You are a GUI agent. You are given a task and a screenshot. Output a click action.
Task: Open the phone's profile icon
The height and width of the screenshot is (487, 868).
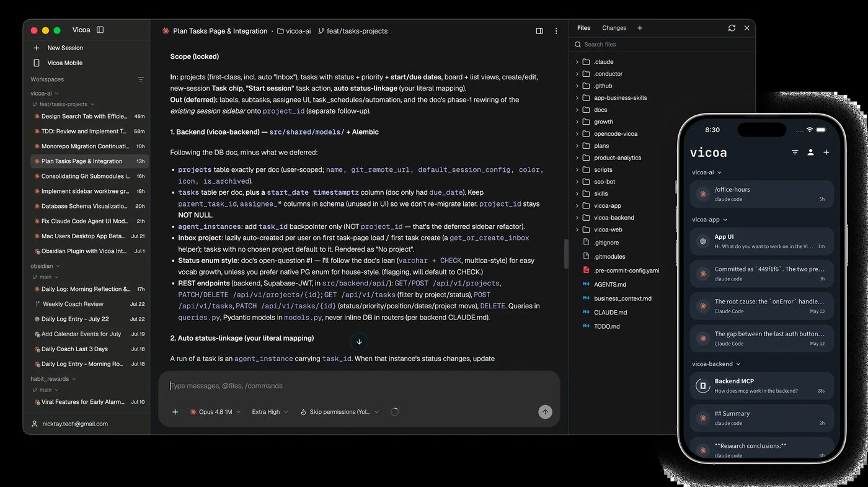(810, 152)
